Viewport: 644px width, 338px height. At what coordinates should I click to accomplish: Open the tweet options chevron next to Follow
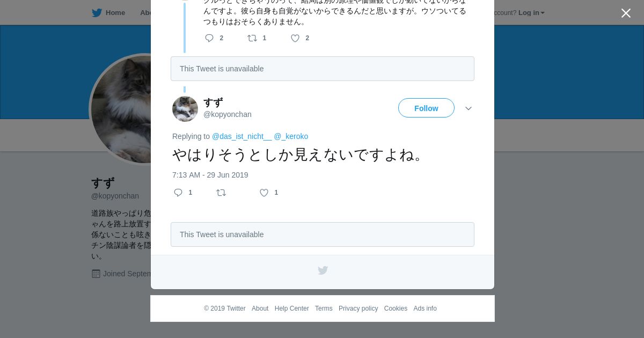469,108
